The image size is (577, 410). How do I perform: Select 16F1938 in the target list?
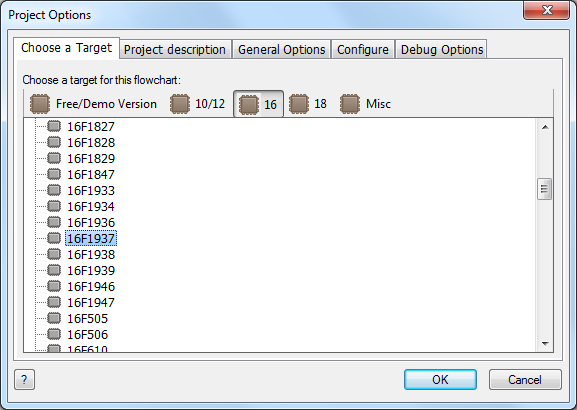91,254
